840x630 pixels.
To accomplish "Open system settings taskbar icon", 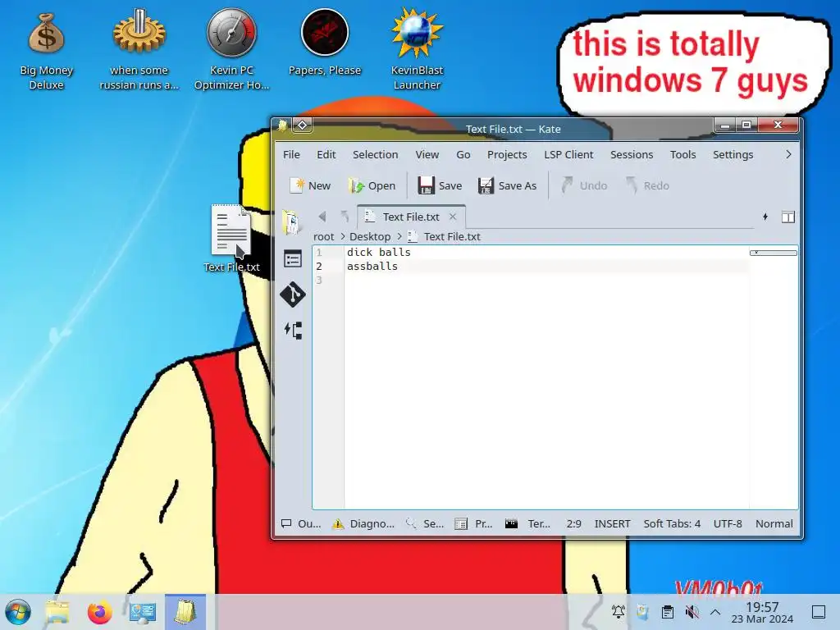I will [143, 612].
